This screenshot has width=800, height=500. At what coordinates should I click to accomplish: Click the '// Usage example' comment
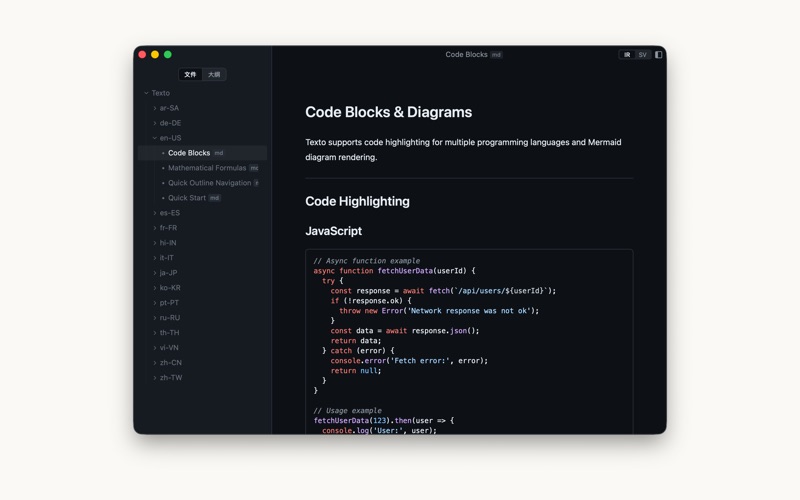347,411
